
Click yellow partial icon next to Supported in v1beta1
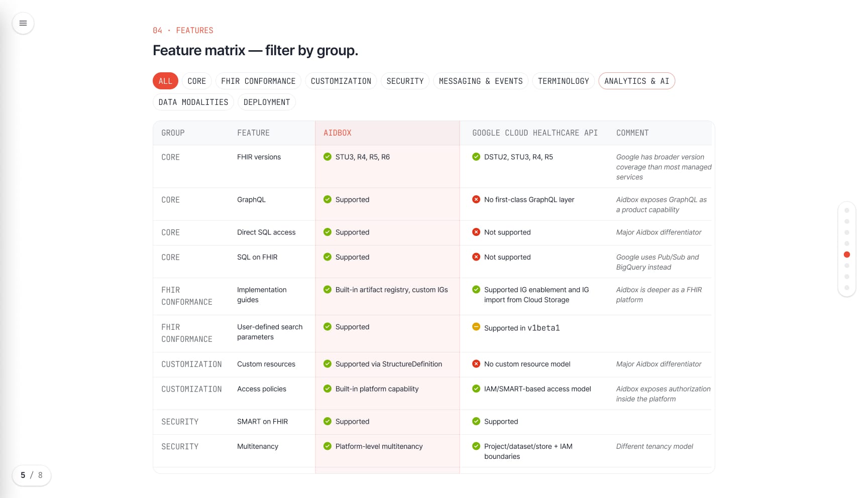[476, 327]
